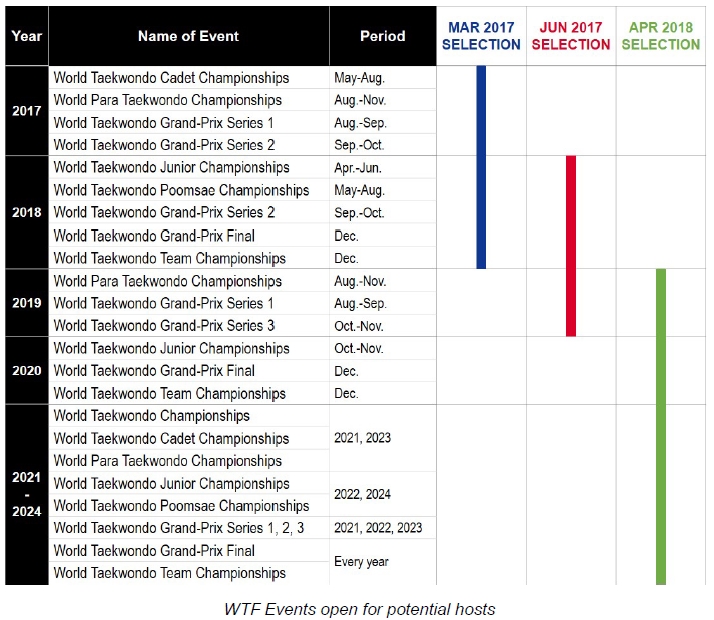The image size is (714, 620).
Task: Click the Name of Event column header
Action: (x=189, y=36)
